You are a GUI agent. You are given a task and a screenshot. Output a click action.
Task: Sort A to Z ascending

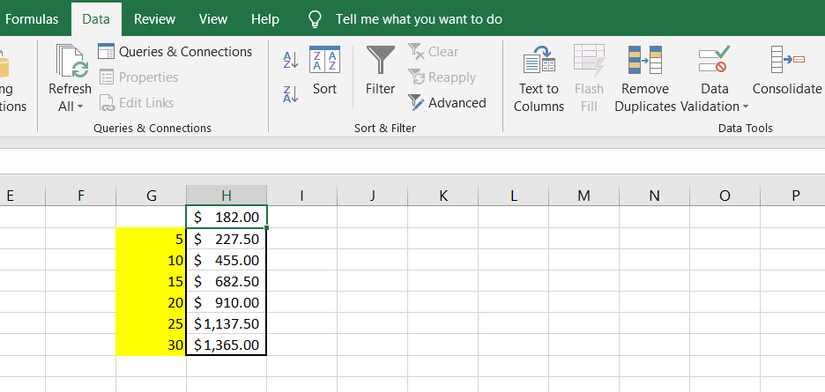click(x=290, y=60)
